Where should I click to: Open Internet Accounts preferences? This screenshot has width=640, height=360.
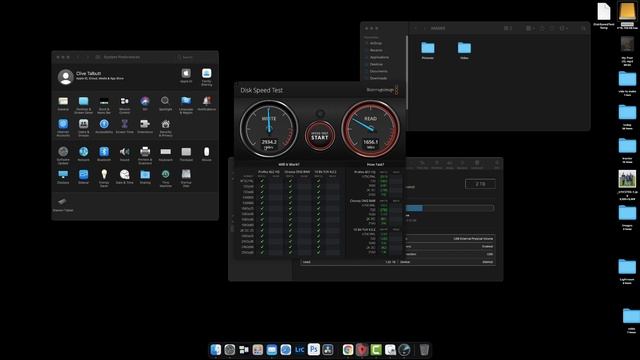tap(63, 127)
